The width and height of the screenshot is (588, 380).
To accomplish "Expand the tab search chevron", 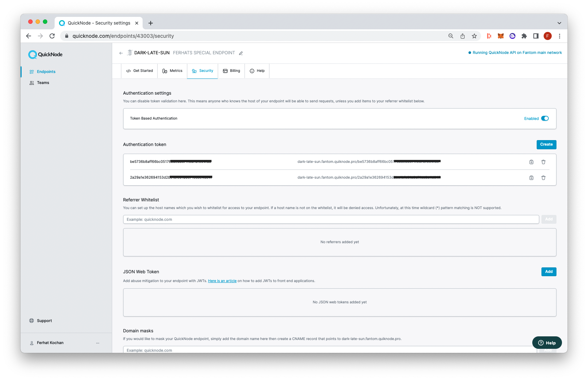I will [x=559, y=23].
